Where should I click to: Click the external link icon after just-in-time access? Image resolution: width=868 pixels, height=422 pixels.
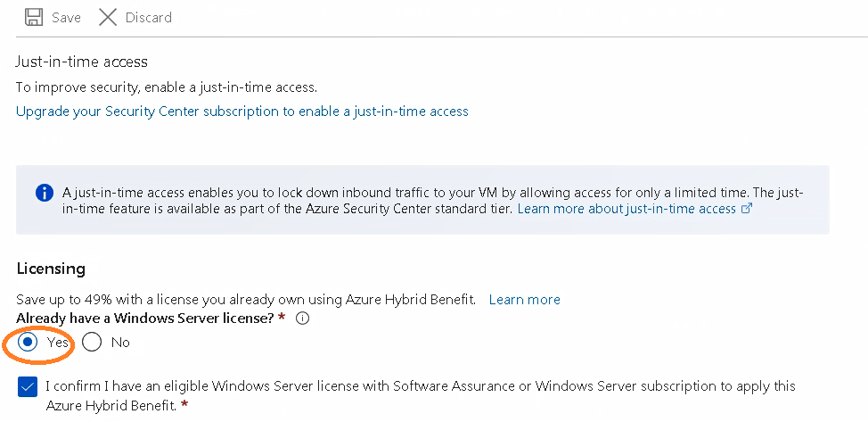(747, 209)
